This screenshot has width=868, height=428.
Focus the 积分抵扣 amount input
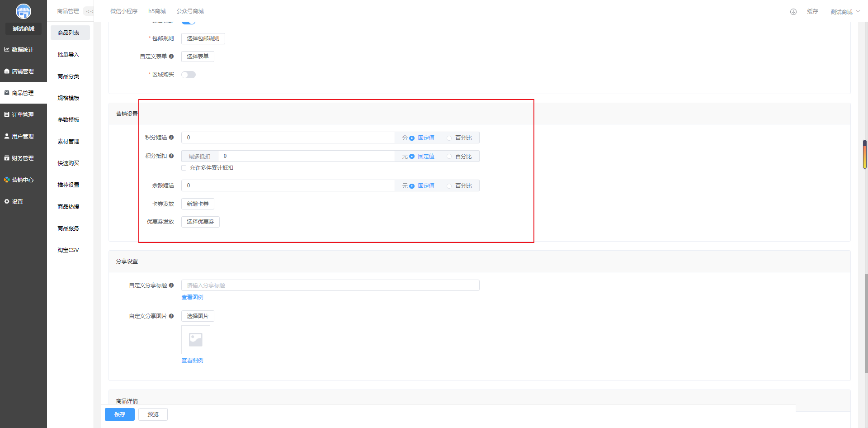coord(307,156)
